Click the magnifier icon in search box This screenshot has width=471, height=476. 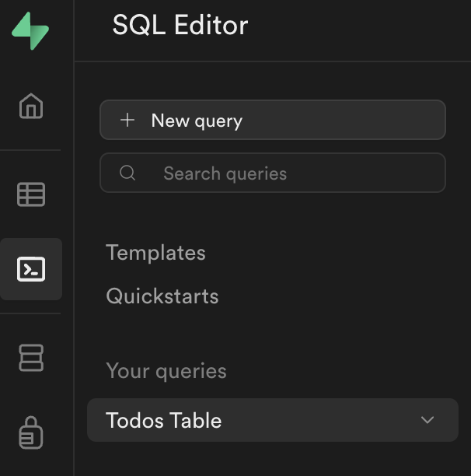click(127, 173)
